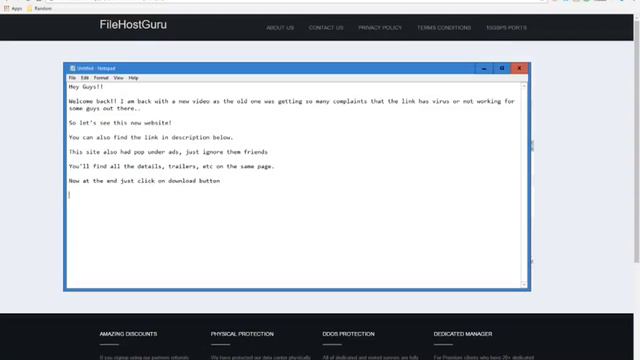
Task: Click the Amazing Discounts heading
Action: (128, 334)
